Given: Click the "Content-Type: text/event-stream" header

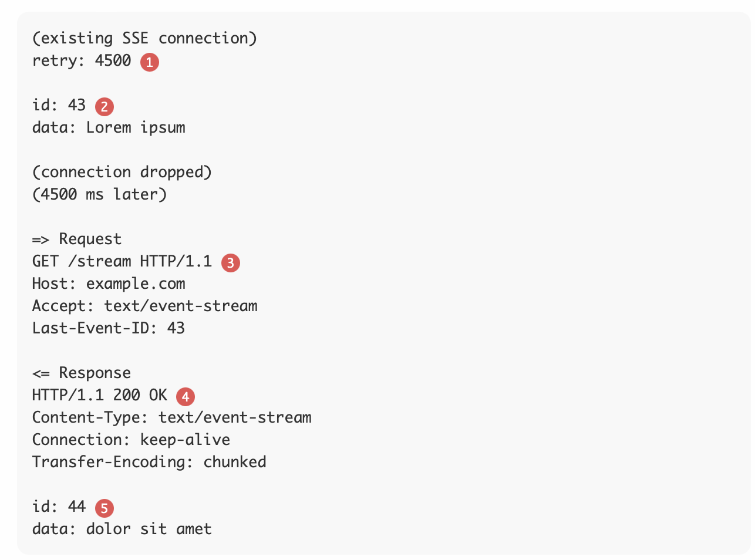Looking at the screenshot, I should coord(171,418).
